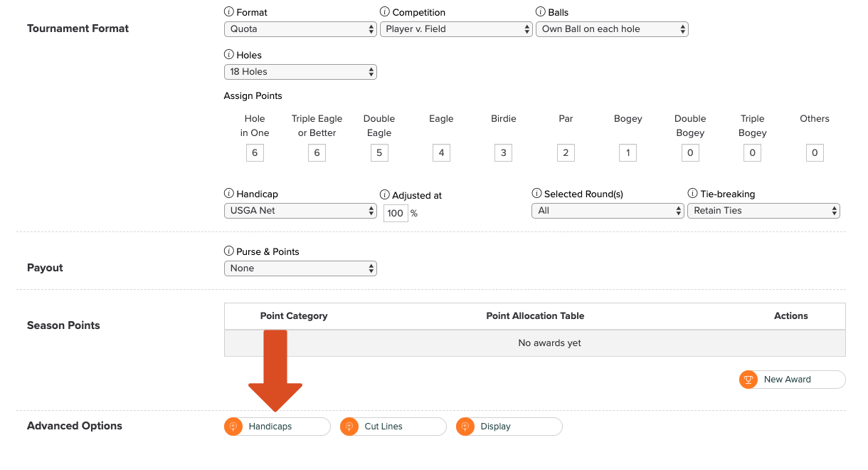Click the Birdie points input field
Image resolution: width=868 pixels, height=470 pixels.
(503, 152)
